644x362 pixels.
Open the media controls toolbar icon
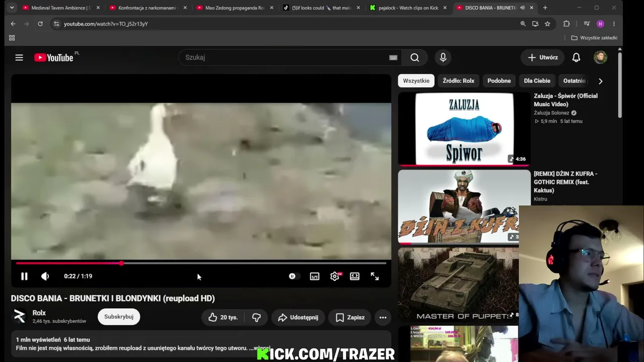587,24
